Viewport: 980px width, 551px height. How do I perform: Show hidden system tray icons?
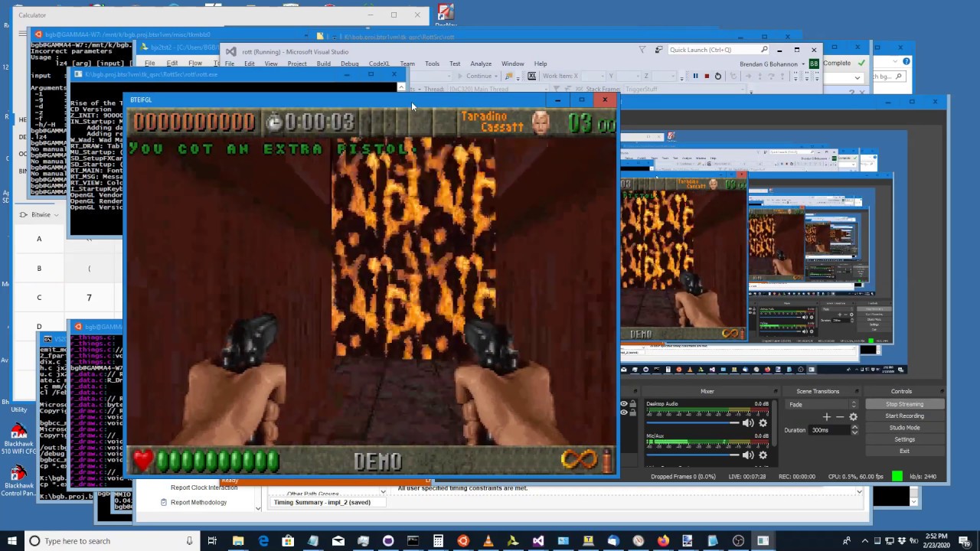coord(864,541)
